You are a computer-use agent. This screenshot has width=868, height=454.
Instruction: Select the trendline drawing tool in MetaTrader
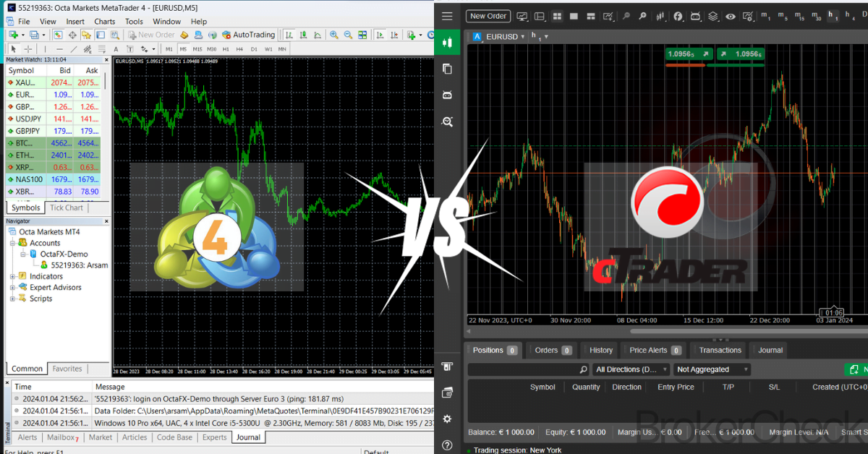(x=74, y=49)
